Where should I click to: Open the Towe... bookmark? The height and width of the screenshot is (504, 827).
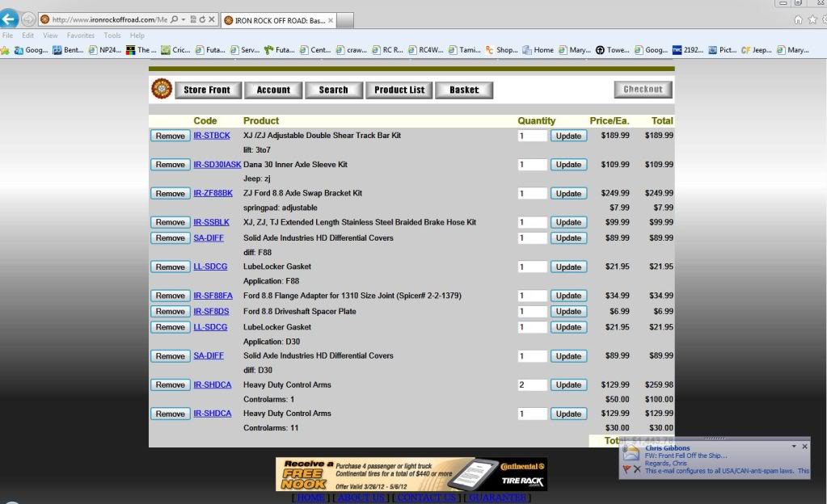click(x=612, y=50)
